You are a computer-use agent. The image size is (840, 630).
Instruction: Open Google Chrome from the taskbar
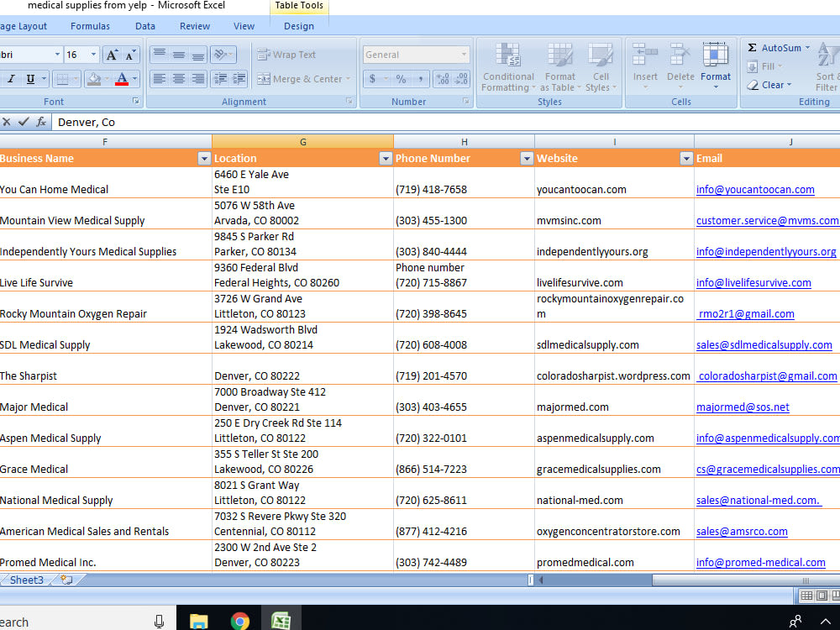239,621
